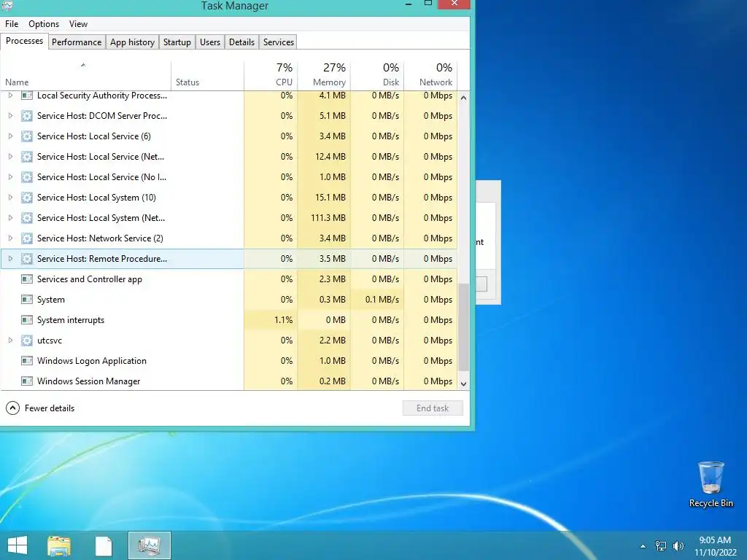The height and width of the screenshot is (560, 747).
Task: Click the Service Host: Local System (10) gear icon
Action: (27, 198)
